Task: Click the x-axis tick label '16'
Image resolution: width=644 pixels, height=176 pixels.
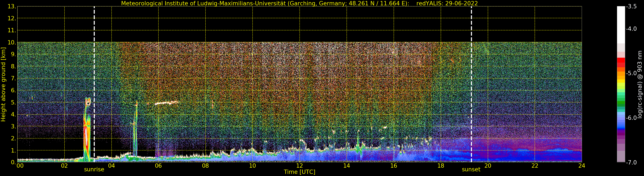Action: coord(393,166)
